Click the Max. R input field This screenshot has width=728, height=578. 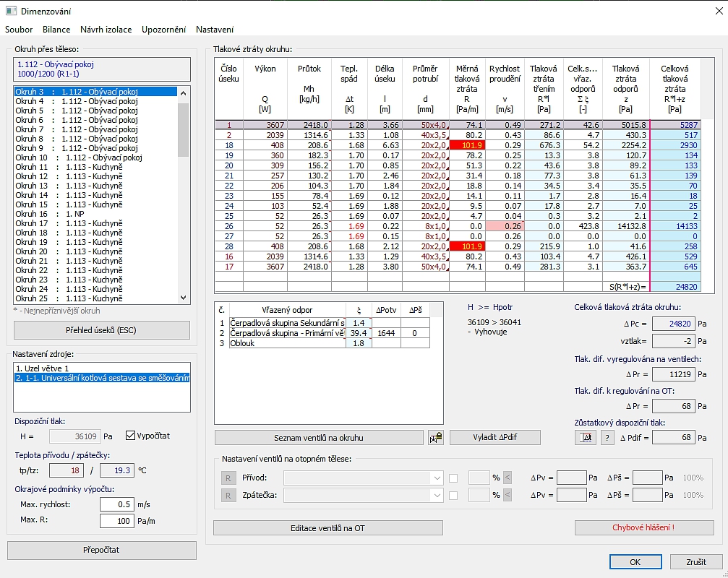pyautogui.click(x=117, y=521)
